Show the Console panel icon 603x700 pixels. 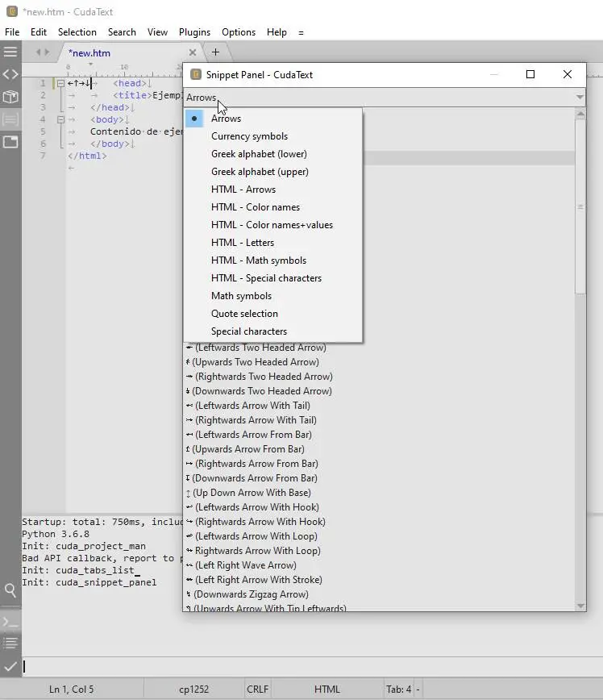click(10, 622)
